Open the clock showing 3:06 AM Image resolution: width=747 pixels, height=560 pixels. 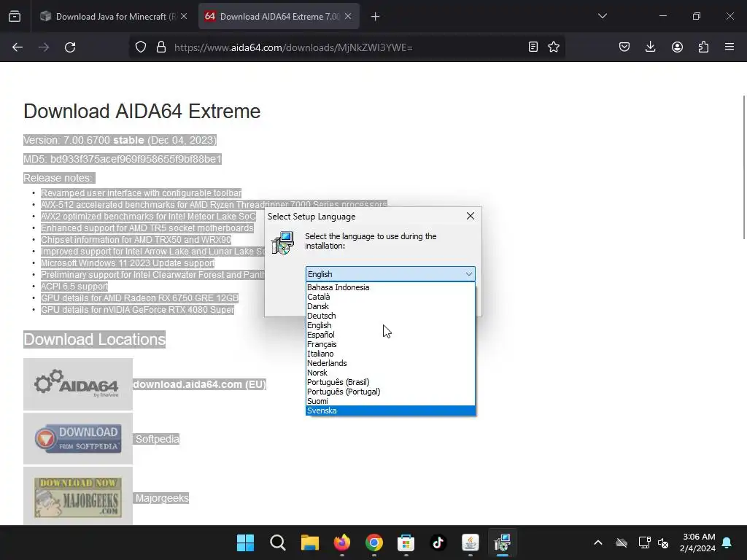click(698, 542)
